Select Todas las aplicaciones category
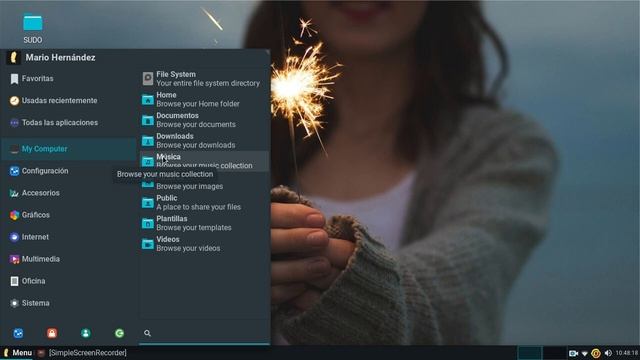Viewport: 640px width, 360px height. pos(69,122)
